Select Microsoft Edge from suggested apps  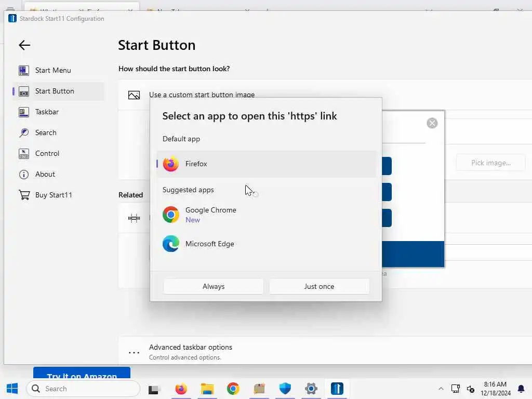(267, 244)
